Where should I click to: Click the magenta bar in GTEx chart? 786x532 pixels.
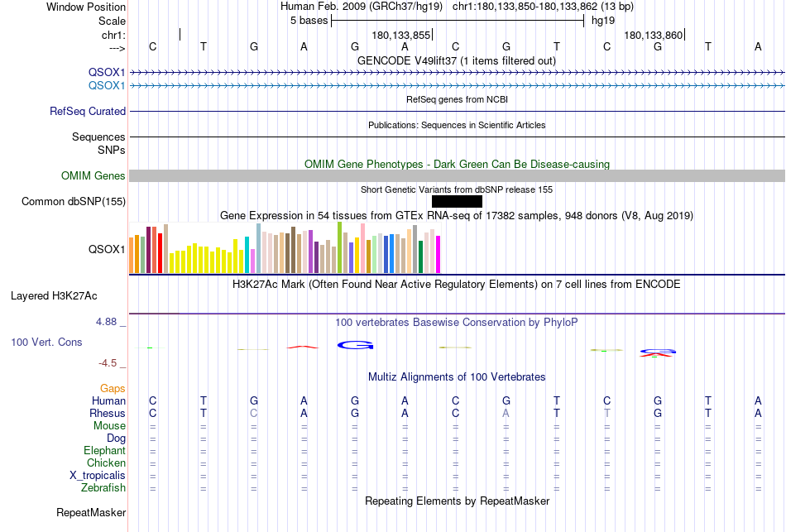click(438, 254)
